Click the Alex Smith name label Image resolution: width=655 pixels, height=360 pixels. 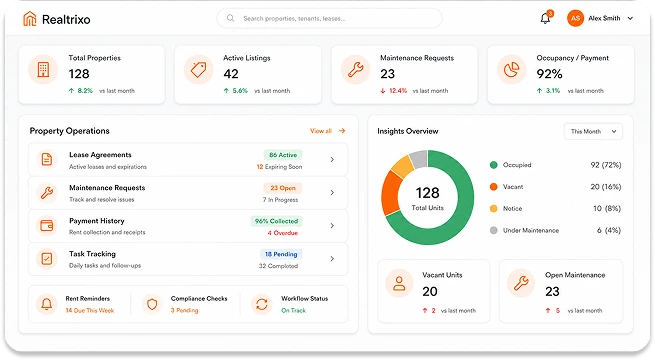[604, 18]
